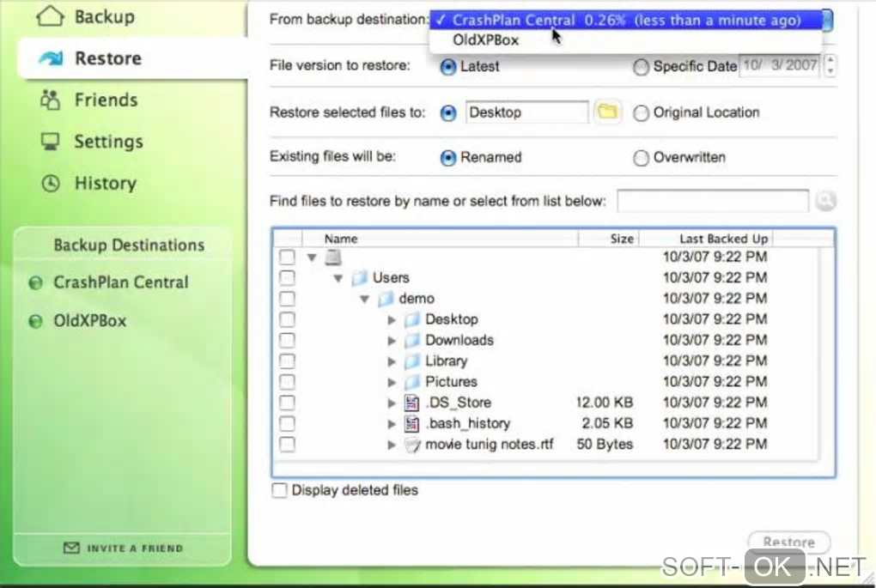Click the Settings monitor icon
876x588 pixels.
51,142
